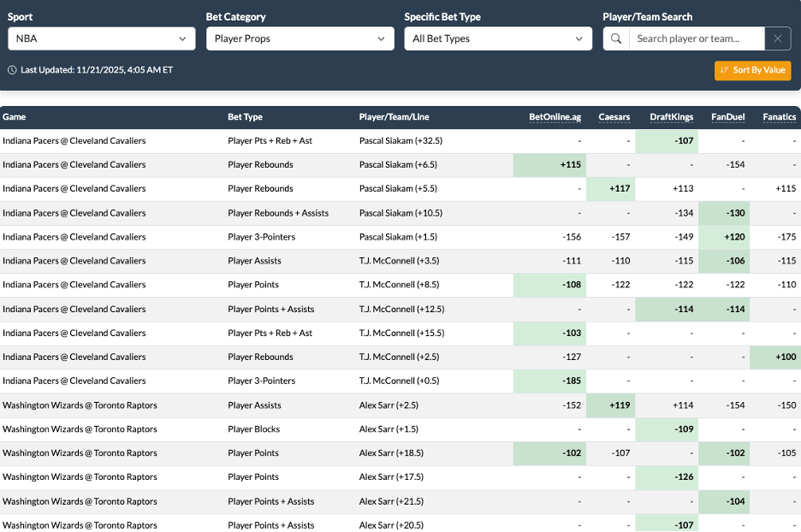Click the Sport dropdown chevron
The image size is (801, 532).
(x=182, y=38)
